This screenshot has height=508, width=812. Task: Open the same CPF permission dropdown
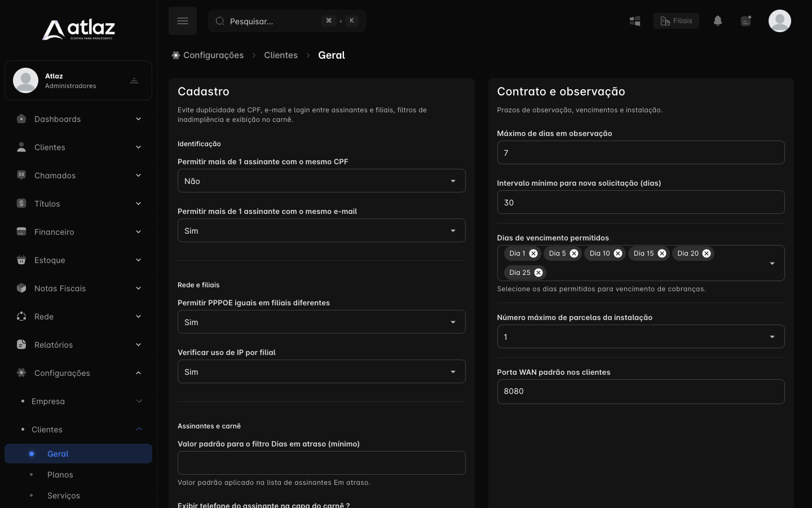tap(321, 181)
